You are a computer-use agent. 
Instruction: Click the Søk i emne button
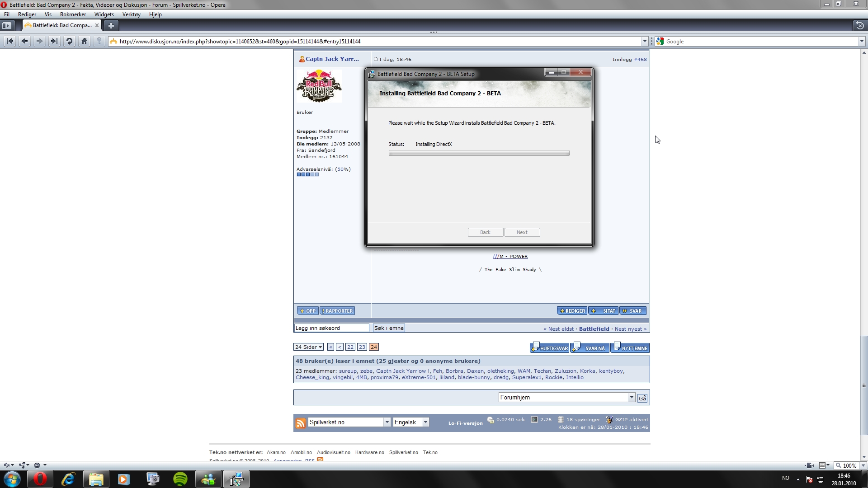coord(389,328)
